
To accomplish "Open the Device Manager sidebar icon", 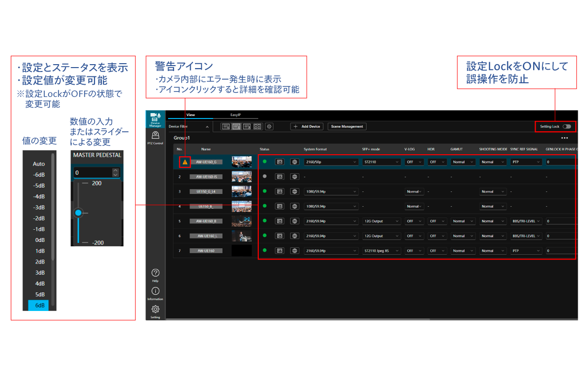I will [x=155, y=119].
